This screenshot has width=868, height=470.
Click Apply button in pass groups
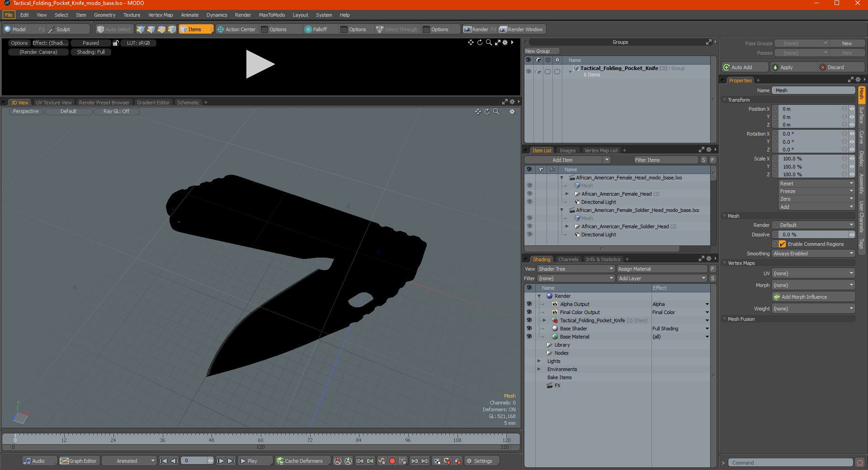(793, 67)
